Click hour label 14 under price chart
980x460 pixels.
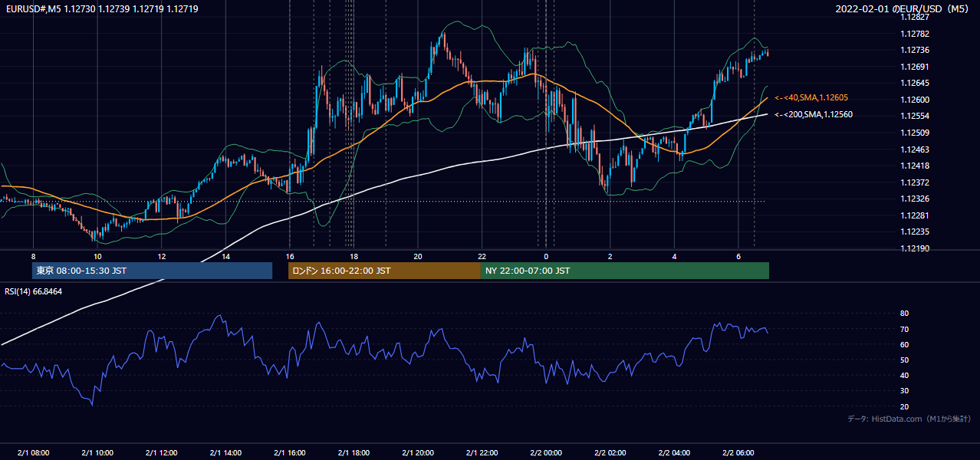(x=225, y=256)
